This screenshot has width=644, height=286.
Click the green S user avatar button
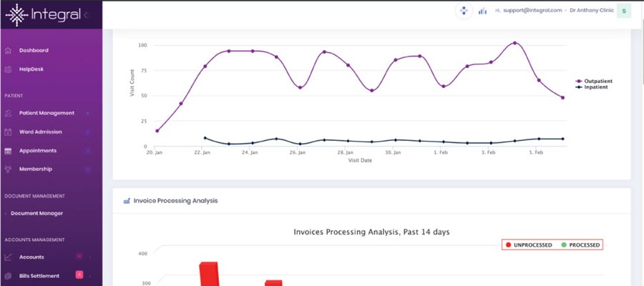click(x=624, y=11)
